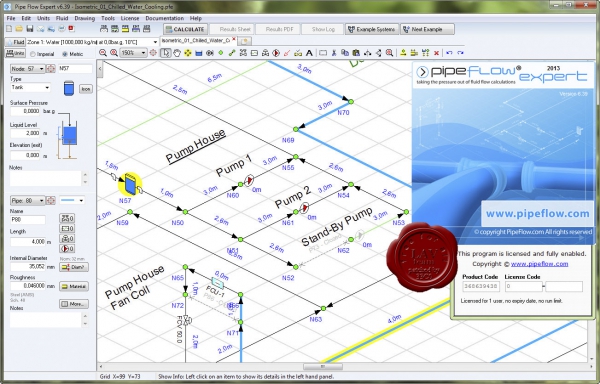The height and width of the screenshot is (384, 600).
Task: Click the More... button
Action: point(74,304)
